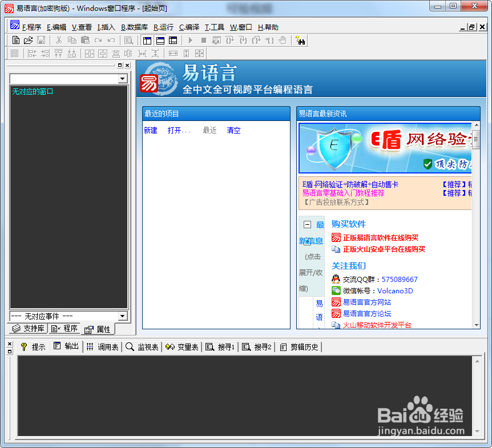Open the R.运行 menu

pyautogui.click(x=163, y=27)
